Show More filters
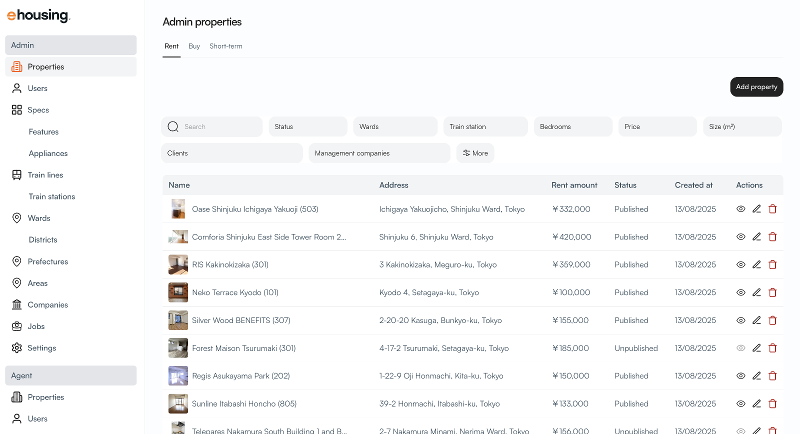The height and width of the screenshot is (434, 800). tap(475, 153)
